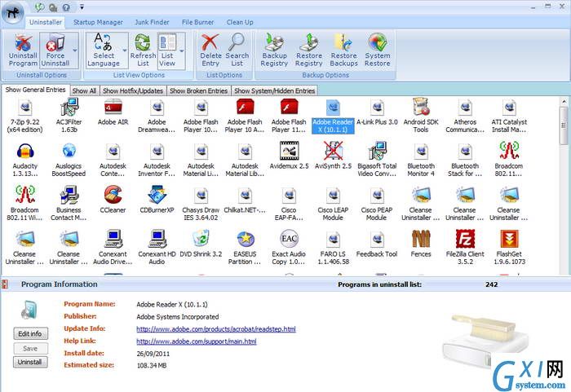Select the Android SDK Tools entry
Screen dimensions: 571x392
pyautogui.click(x=421, y=116)
